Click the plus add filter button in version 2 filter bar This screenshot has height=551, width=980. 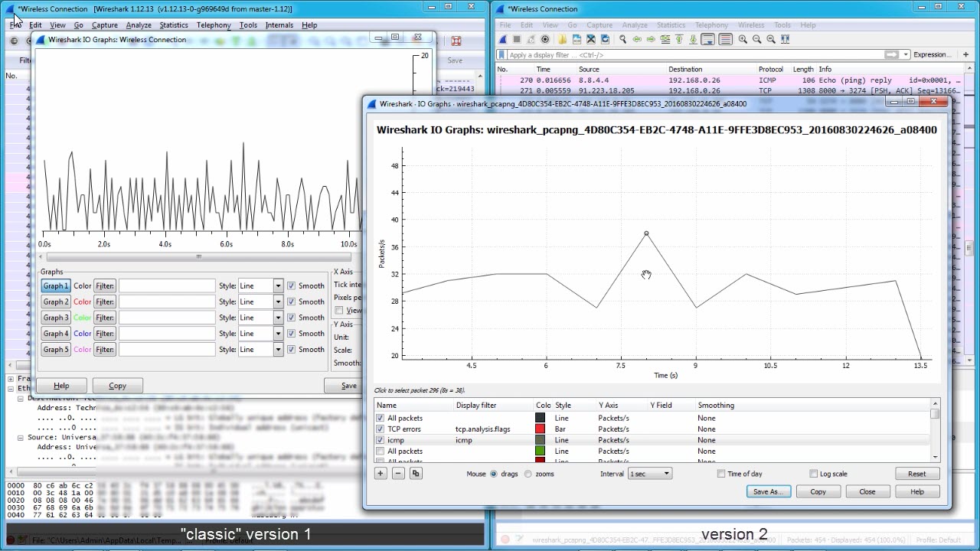pyautogui.click(x=965, y=55)
